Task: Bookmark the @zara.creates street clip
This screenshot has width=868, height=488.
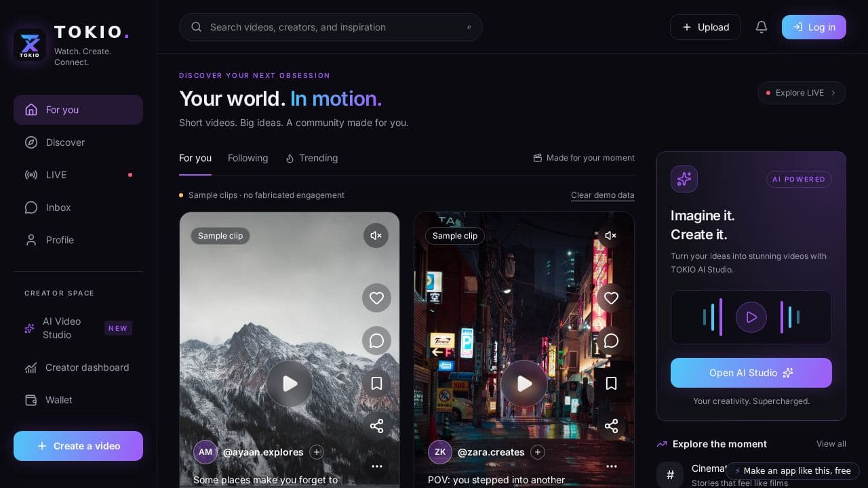Action: [611, 383]
